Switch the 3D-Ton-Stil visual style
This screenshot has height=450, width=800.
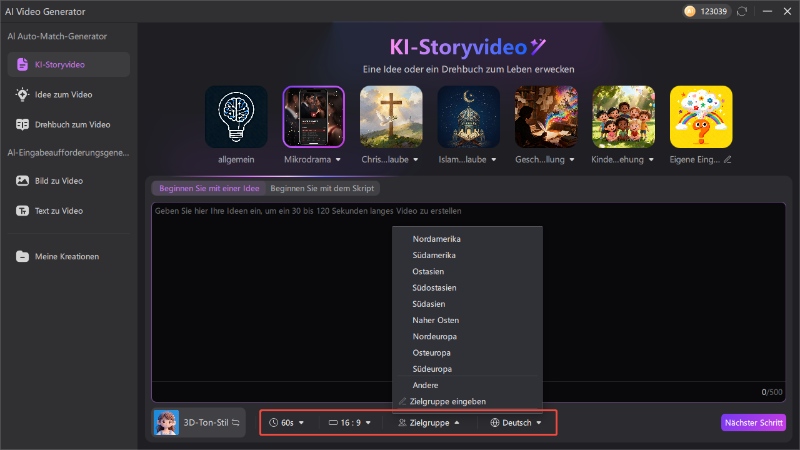(237, 423)
